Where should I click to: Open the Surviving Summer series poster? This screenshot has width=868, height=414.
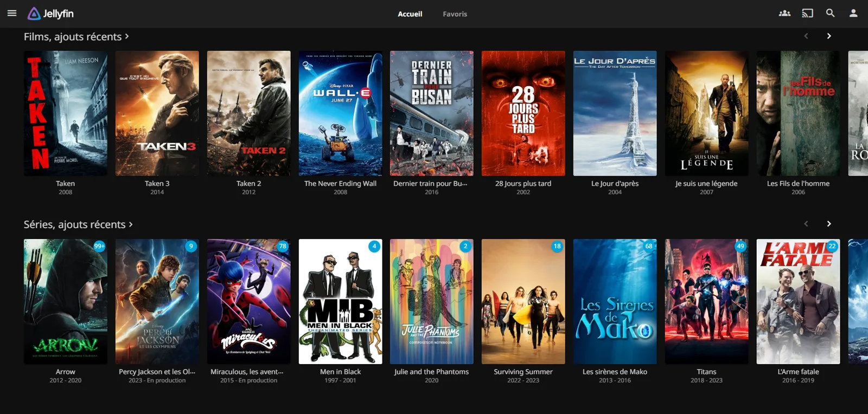coord(524,301)
